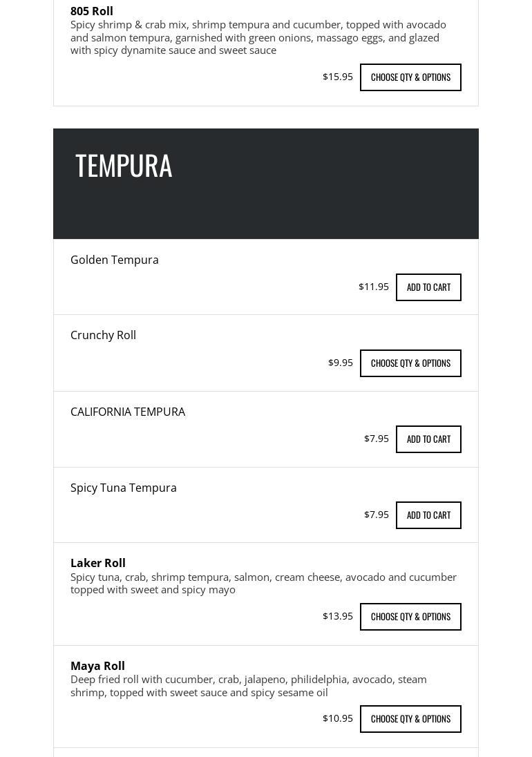Open the Laker Roll item title
The image size is (532, 757).
click(98, 563)
